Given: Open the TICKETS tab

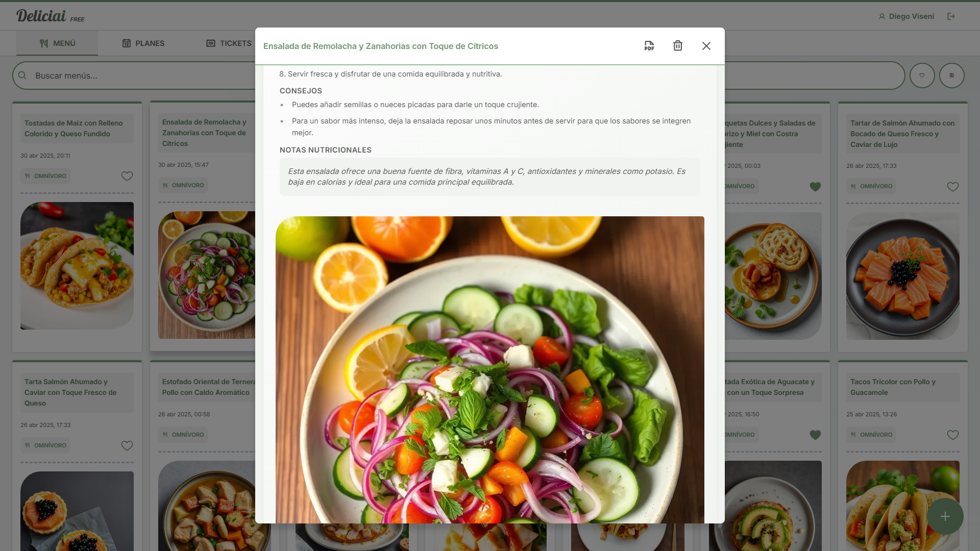Looking at the screenshot, I should pos(229,43).
